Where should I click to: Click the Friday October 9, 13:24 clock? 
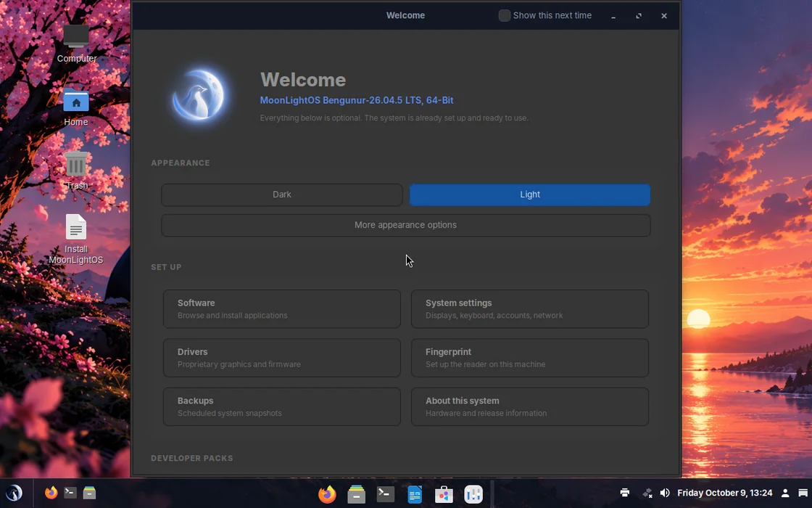click(724, 493)
